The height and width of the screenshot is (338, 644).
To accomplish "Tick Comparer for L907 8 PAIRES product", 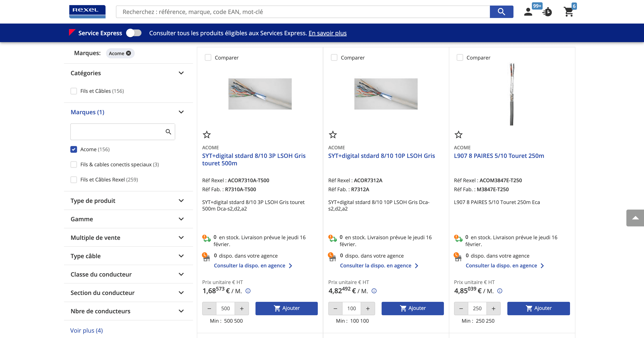I will tap(460, 58).
